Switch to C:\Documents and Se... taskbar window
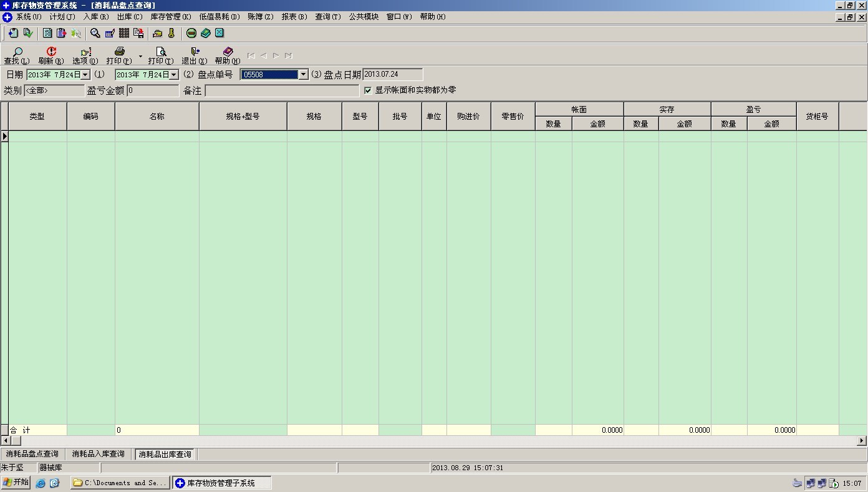Screen dimensions: 868x492 click(x=120, y=483)
